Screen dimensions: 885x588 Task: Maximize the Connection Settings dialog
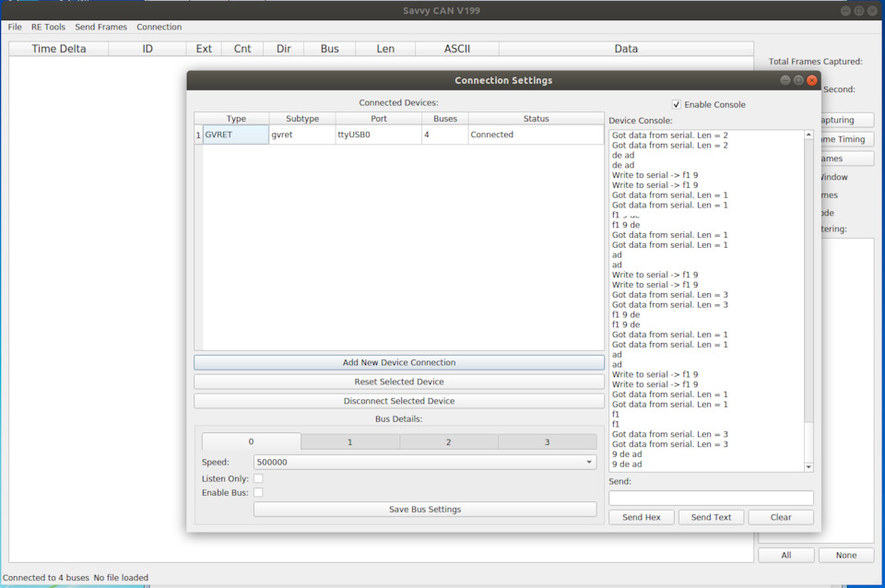click(x=798, y=80)
